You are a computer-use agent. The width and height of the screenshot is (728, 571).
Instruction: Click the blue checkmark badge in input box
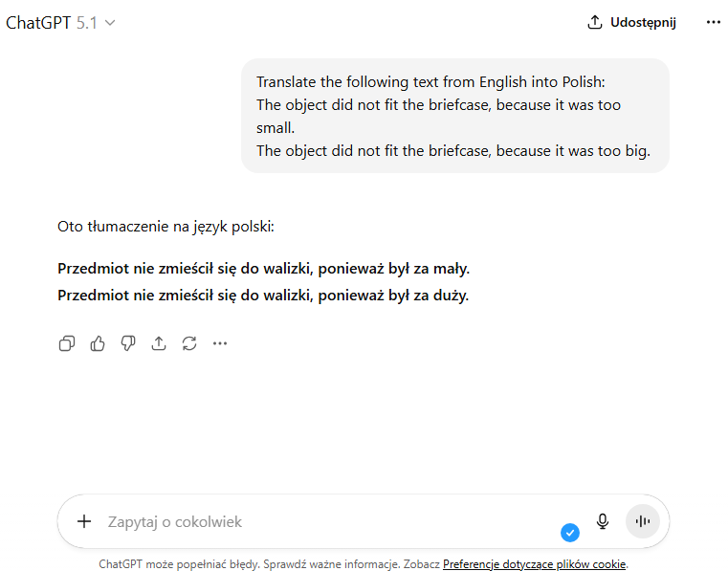click(570, 533)
